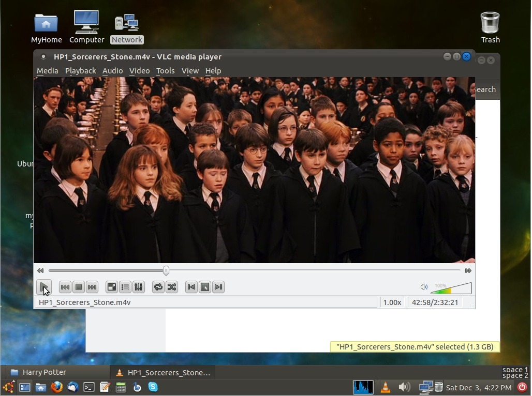Viewport: 532px width, 396px height.
Task: Open the MyHome desktop folder icon
Action: [46, 28]
